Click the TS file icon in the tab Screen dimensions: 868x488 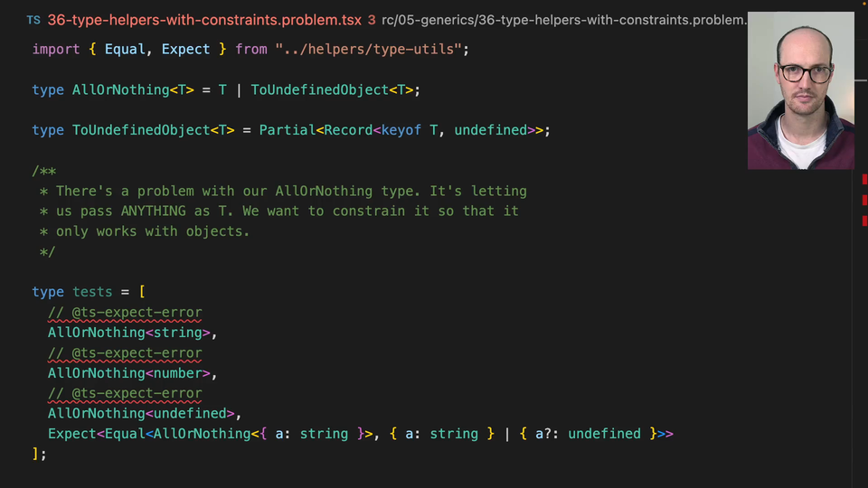click(33, 20)
